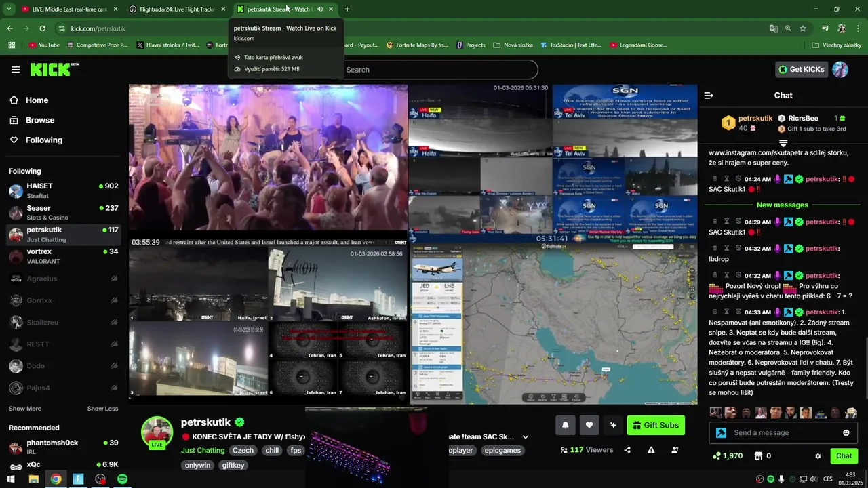Open the profile avatar menu
This screenshot has width=868, height=488.
(840, 69)
